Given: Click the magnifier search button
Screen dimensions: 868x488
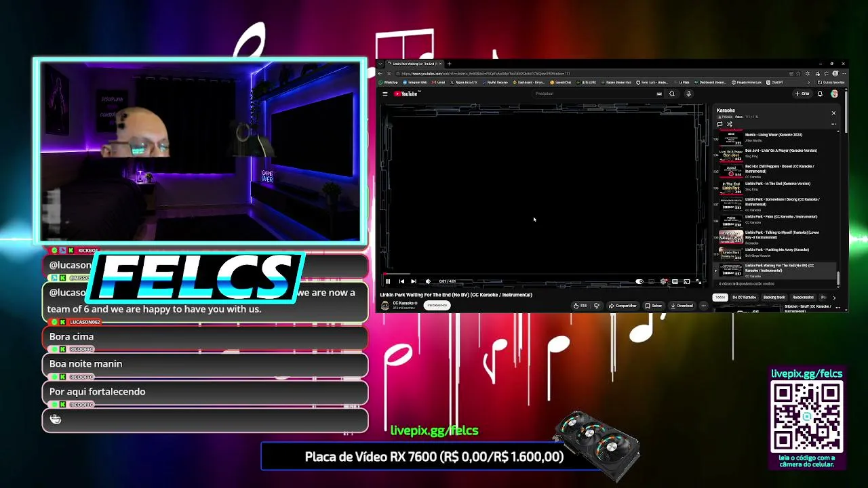Looking at the screenshot, I should [672, 94].
